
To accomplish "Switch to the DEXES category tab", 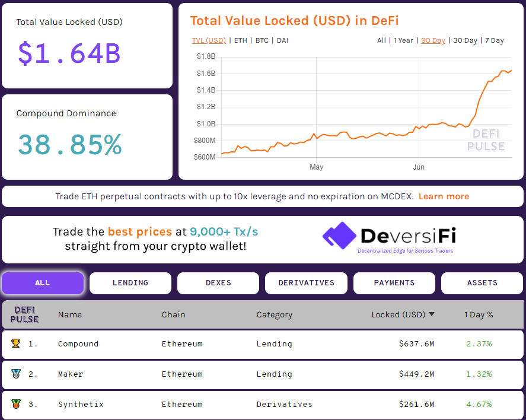I will click(218, 283).
